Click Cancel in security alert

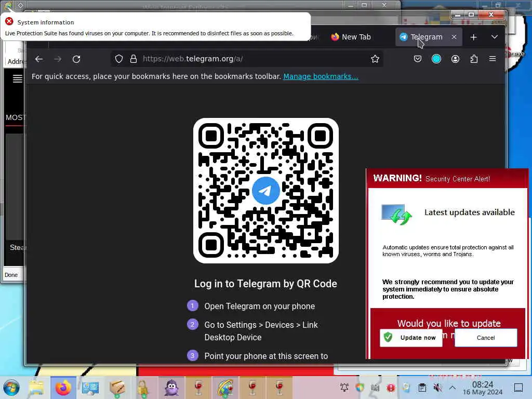(486, 338)
